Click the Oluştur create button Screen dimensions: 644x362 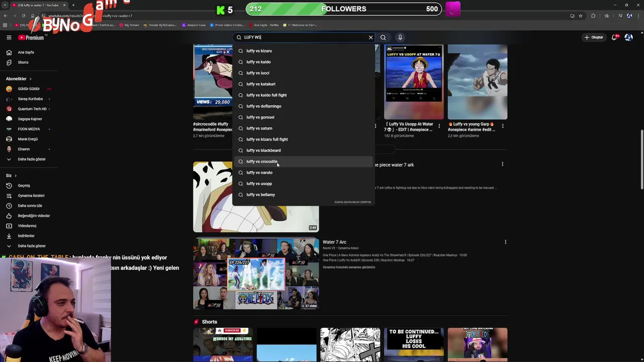coord(594,37)
